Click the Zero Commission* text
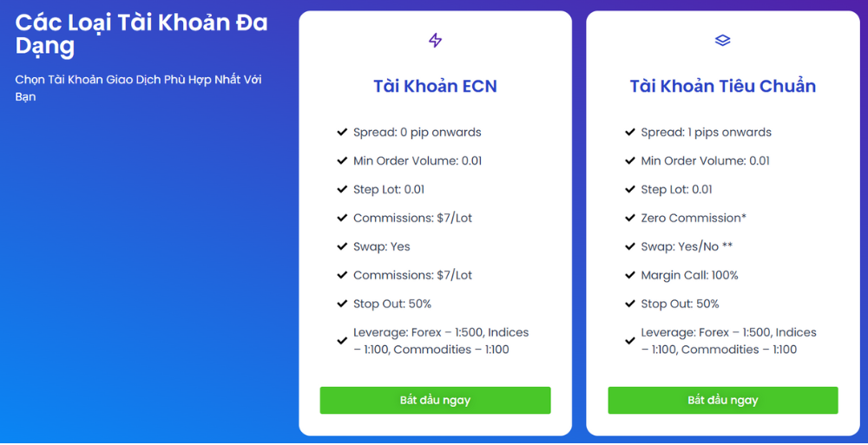 (694, 218)
